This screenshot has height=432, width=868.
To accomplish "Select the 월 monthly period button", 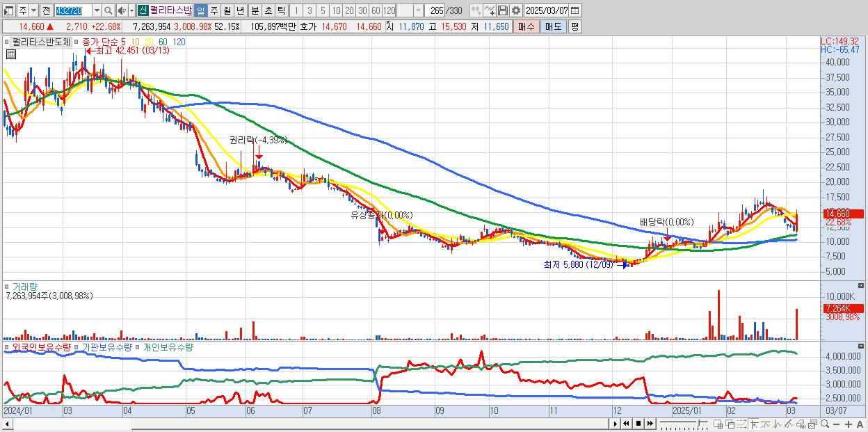I will (227, 10).
